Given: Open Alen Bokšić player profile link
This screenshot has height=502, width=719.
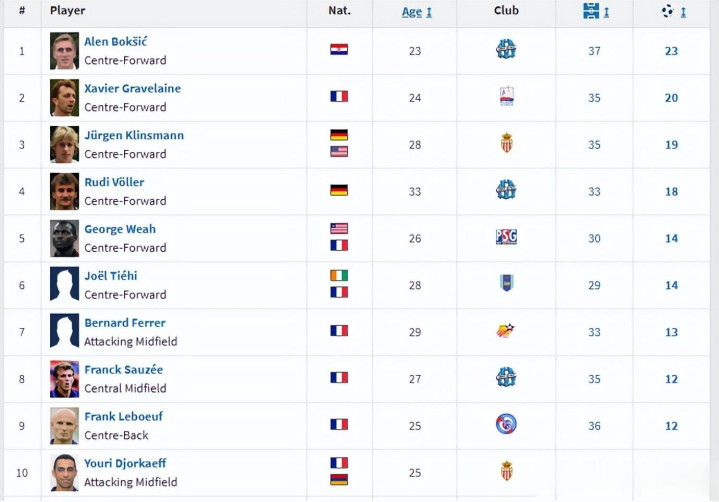Looking at the screenshot, I should tap(116, 41).
